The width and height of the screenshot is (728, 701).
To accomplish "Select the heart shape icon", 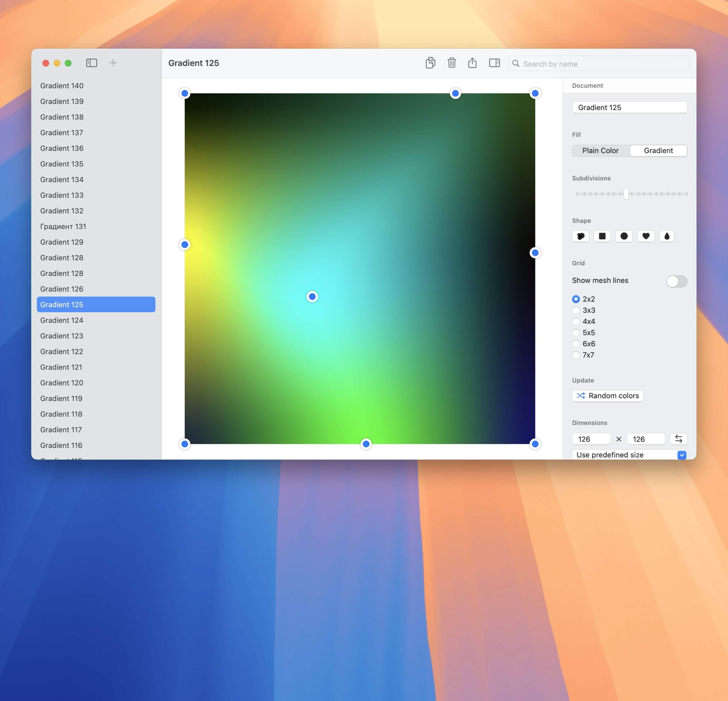I will point(645,236).
